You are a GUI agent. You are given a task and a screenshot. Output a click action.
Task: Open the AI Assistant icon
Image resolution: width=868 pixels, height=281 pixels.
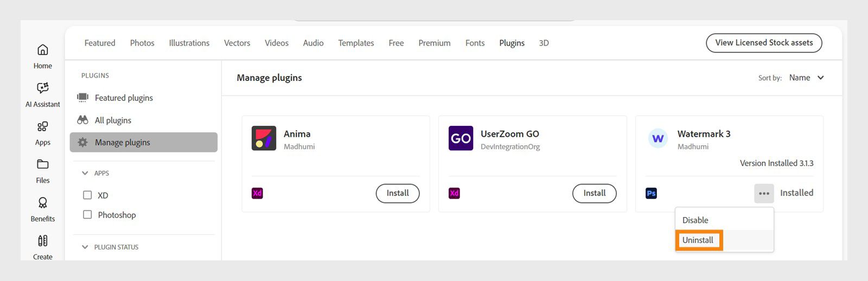[43, 88]
